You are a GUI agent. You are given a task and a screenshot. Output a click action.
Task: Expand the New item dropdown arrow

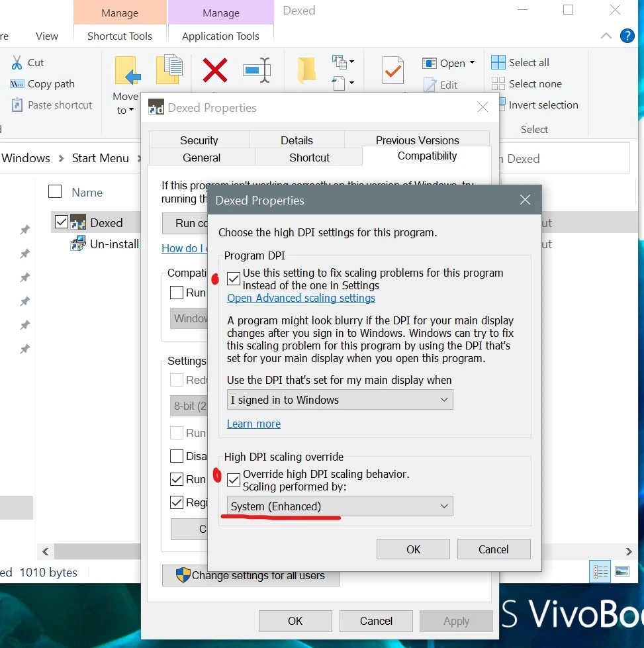tap(351, 62)
